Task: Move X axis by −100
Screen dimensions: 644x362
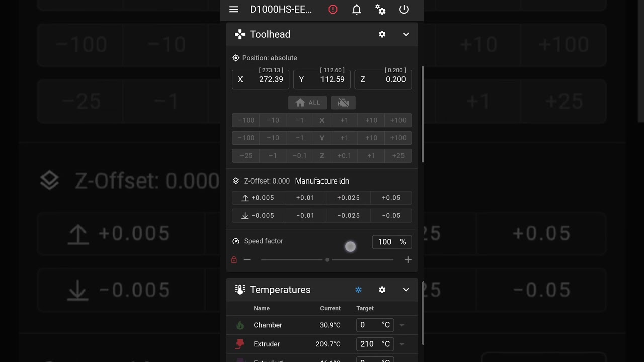Action: pos(246,120)
